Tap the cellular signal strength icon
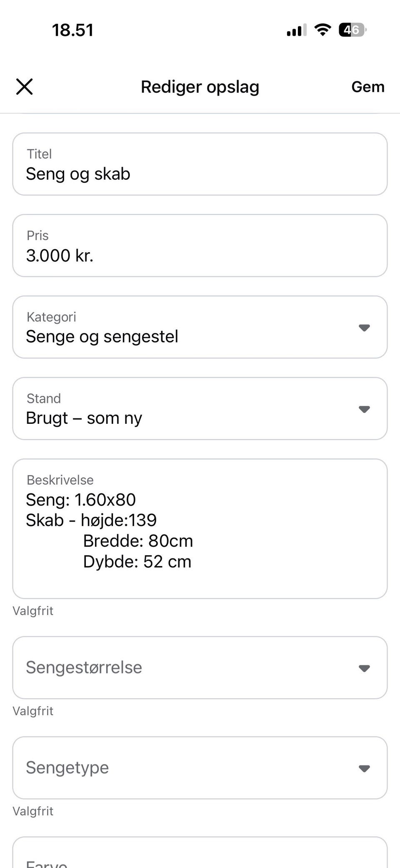 [x=296, y=30]
